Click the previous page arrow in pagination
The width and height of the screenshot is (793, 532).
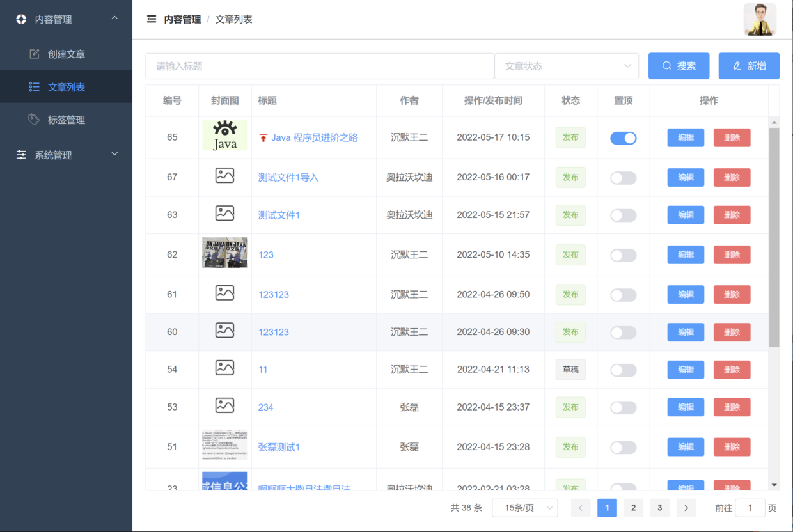click(x=581, y=508)
